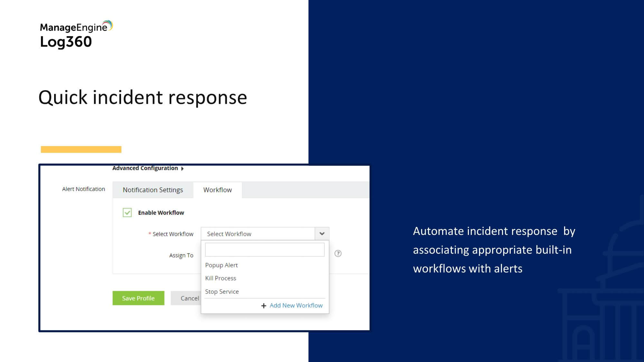Choose Kill Process from the workflow list
Viewport: 644px width, 362px height.
coord(221,278)
